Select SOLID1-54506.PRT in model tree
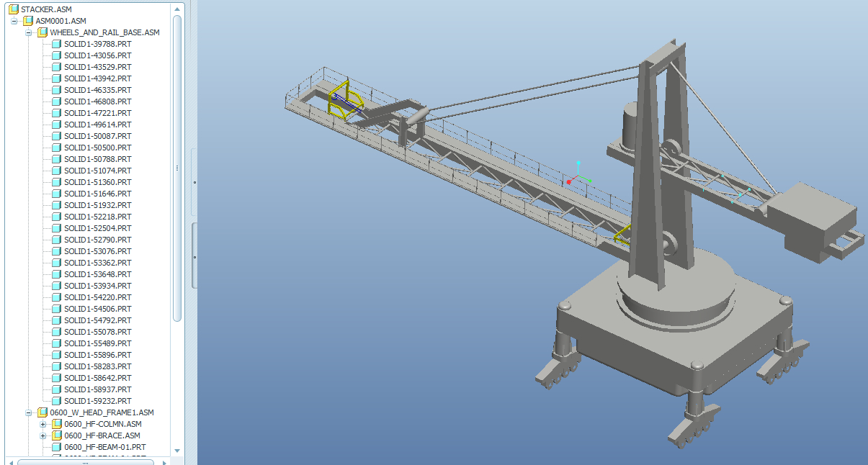The width and height of the screenshot is (868, 465). [98, 309]
